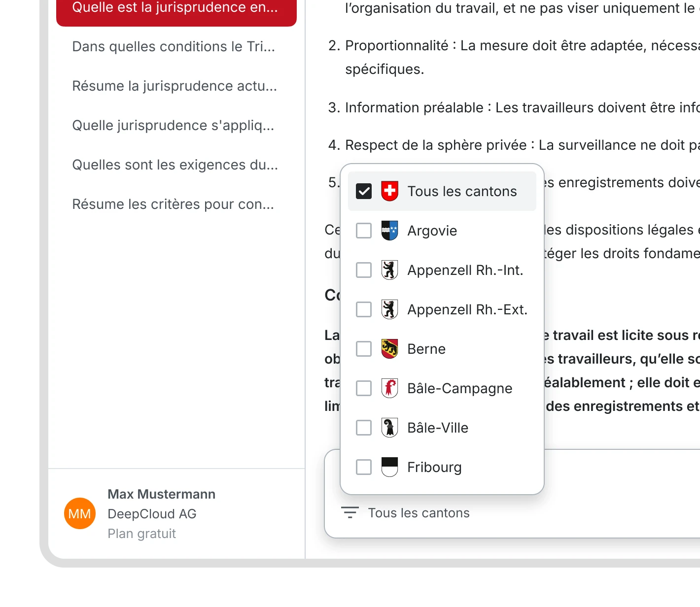The height and width of the screenshot is (607, 700).
Task: Enable the Berne checkbox
Action: pyautogui.click(x=364, y=349)
